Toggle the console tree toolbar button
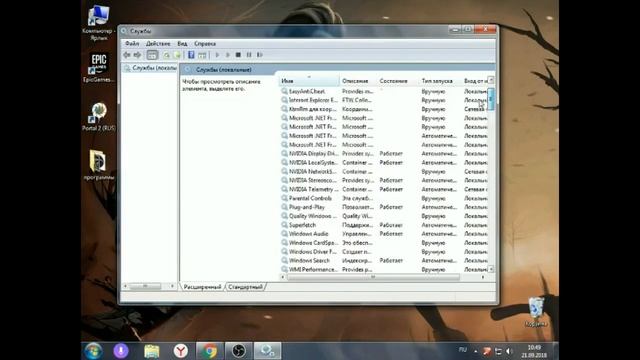Image resolution: width=640 pixels, height=360 pixels. [152, 55]
